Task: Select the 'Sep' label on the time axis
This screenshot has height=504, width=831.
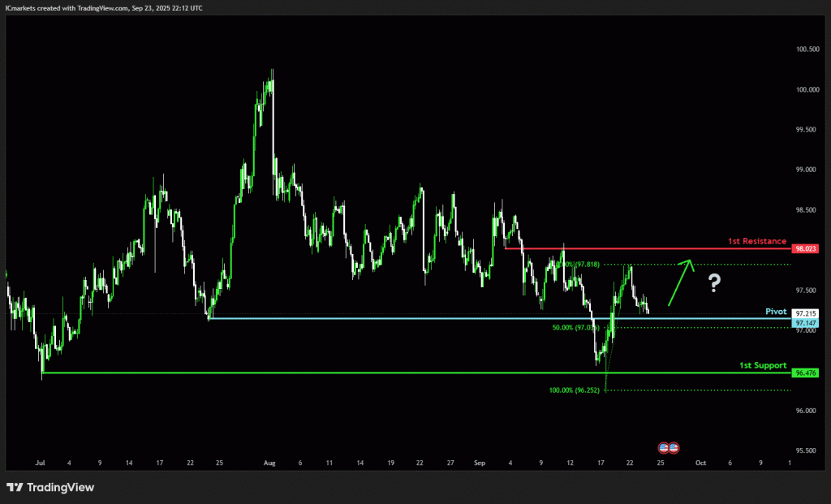Action: (x=479, y=463)
